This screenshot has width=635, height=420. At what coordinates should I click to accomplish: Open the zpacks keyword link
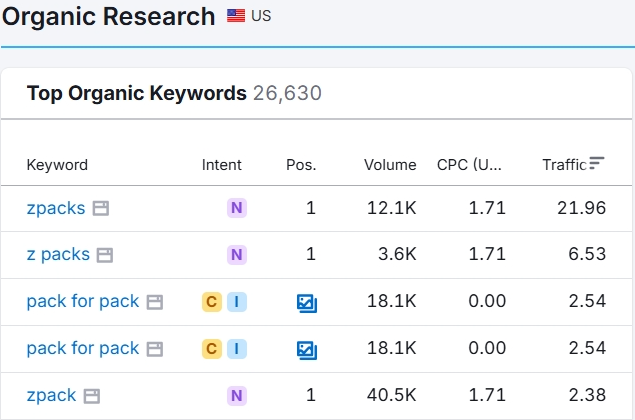click(x=56, y=208)
